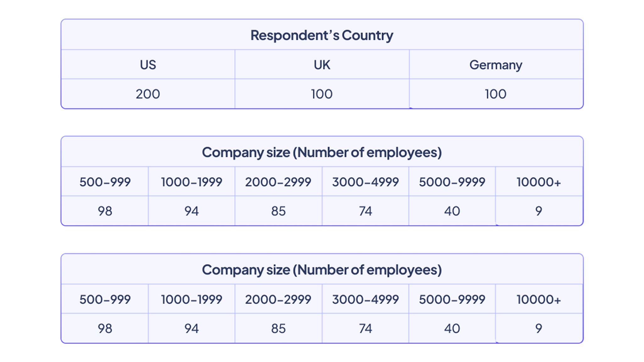
Task: Click the 200 value under US
Action: pos(148,94)
